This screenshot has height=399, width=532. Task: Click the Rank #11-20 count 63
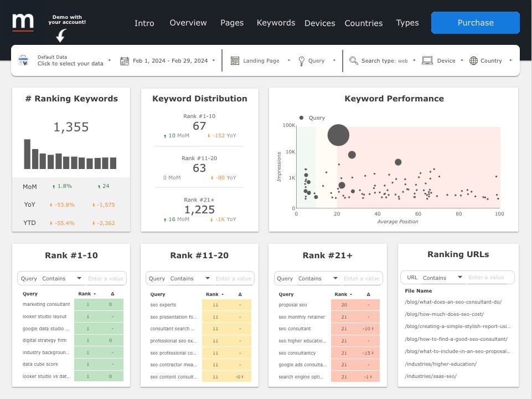(199, 168)
